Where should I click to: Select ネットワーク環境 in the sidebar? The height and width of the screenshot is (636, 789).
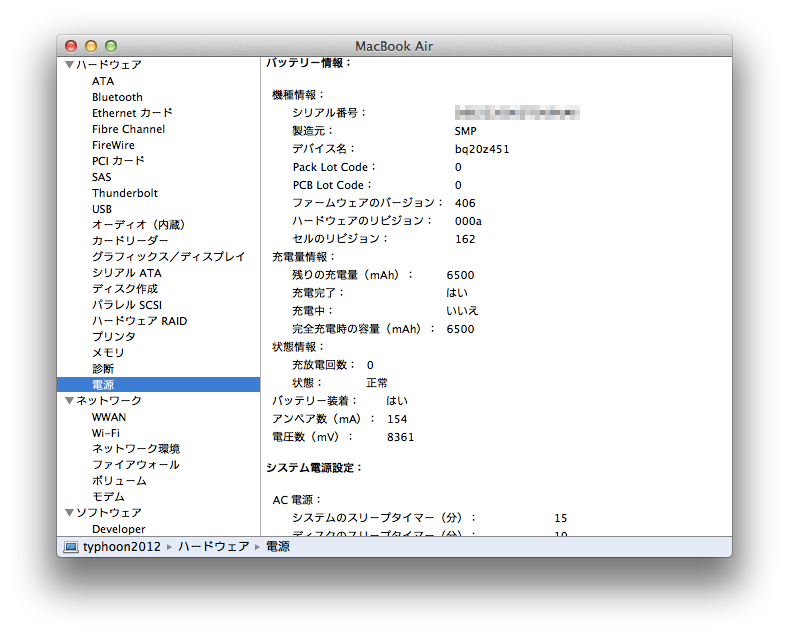136,449
